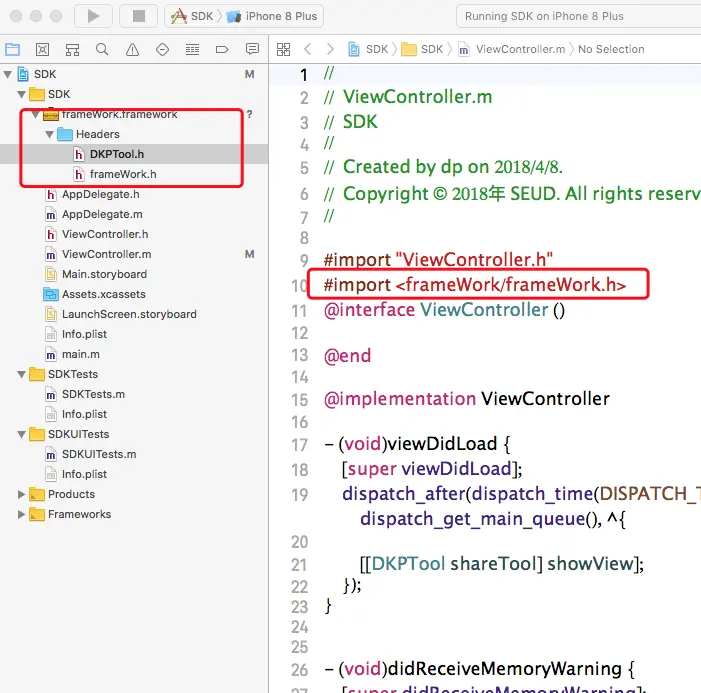Screen dimensions: 701x693
Task: Click the didReceiveMemoryWarning method line
Action: pos(479,669)
